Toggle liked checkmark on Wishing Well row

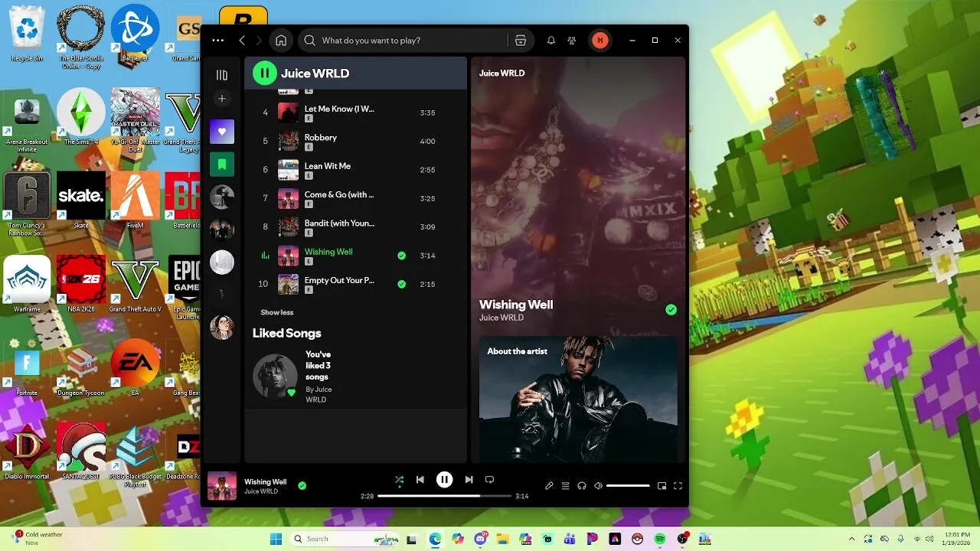pyautogui.click(x=402, y=256)
